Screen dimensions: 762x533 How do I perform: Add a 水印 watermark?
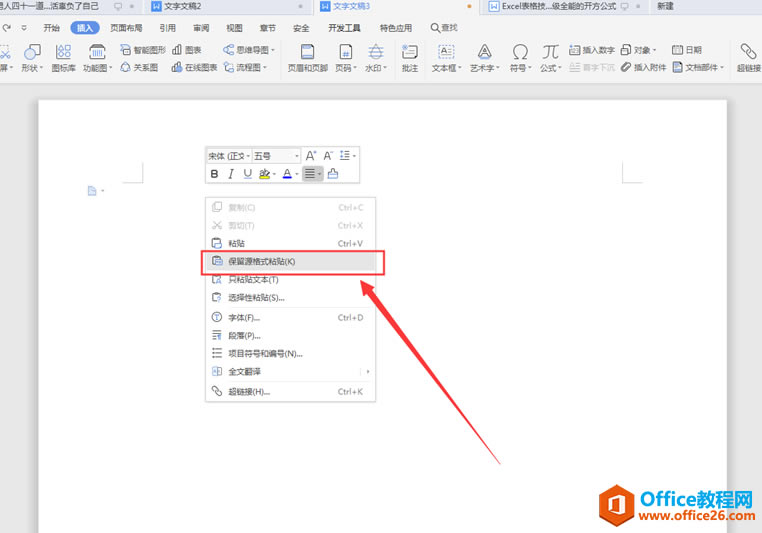click(376, 58)
